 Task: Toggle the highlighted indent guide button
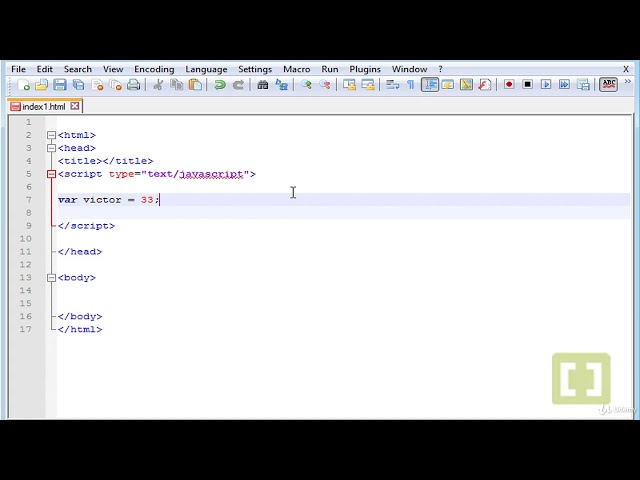429,85
